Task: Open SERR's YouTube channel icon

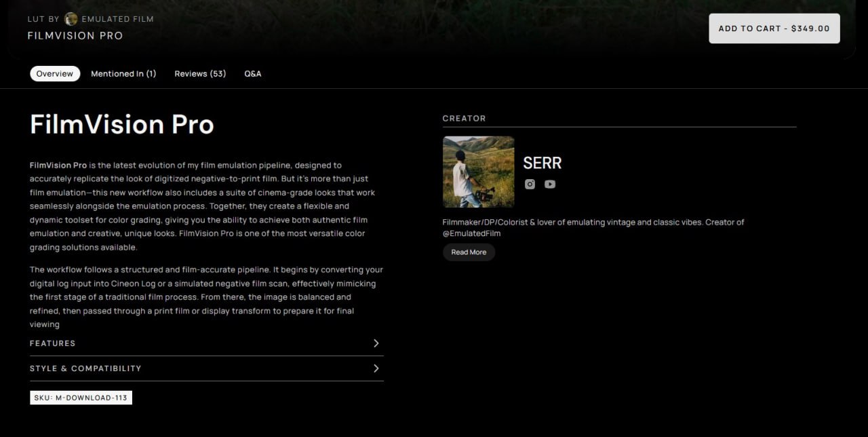Action: 550,184
